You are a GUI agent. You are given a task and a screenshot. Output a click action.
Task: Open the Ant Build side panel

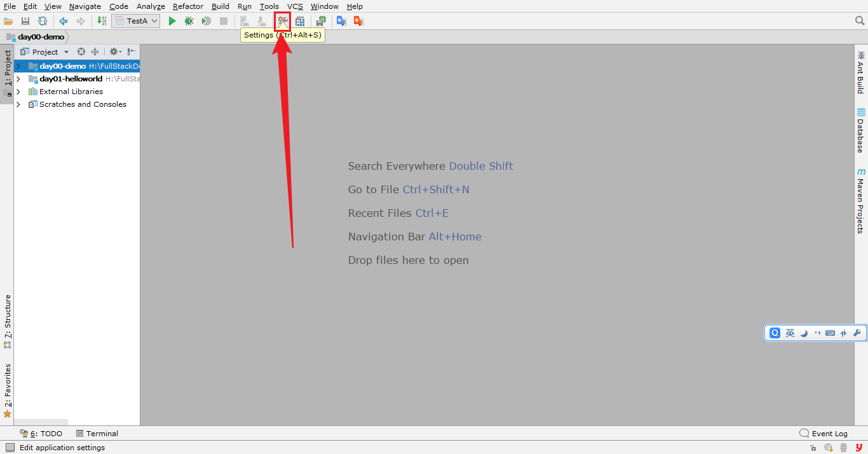pyautogui.click(x=861, y=72)
